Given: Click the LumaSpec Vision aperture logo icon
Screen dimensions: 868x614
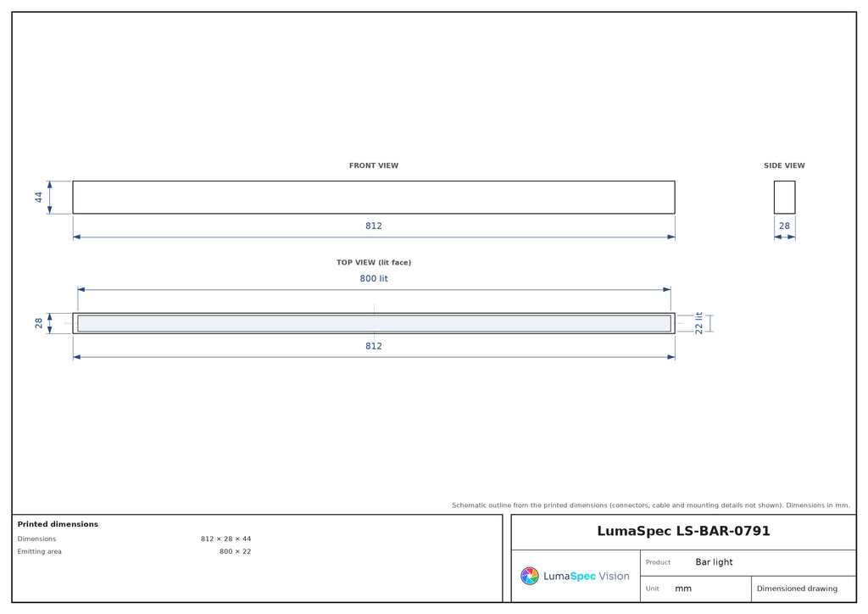Looking at the screenshot, I should 529,576.
